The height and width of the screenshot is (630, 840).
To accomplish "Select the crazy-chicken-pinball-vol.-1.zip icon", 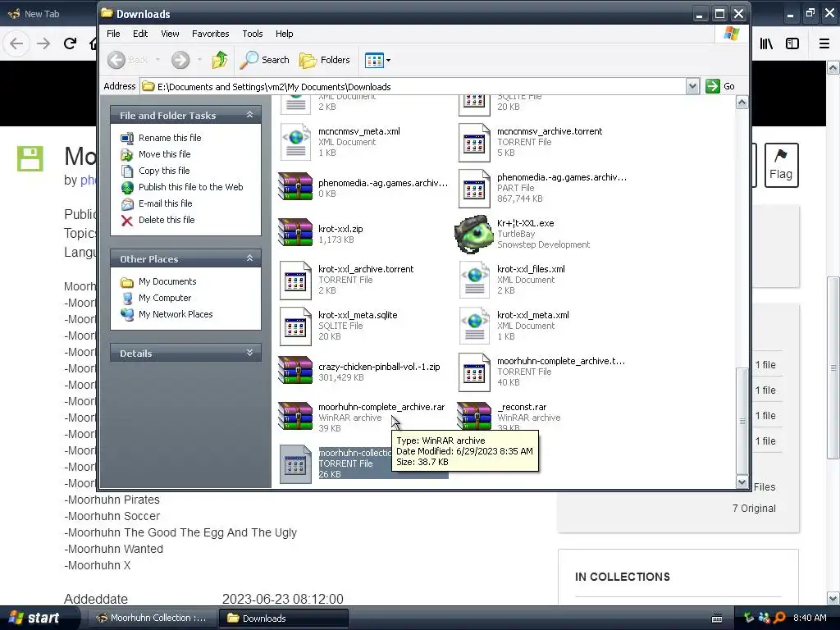I will [295, 370].
